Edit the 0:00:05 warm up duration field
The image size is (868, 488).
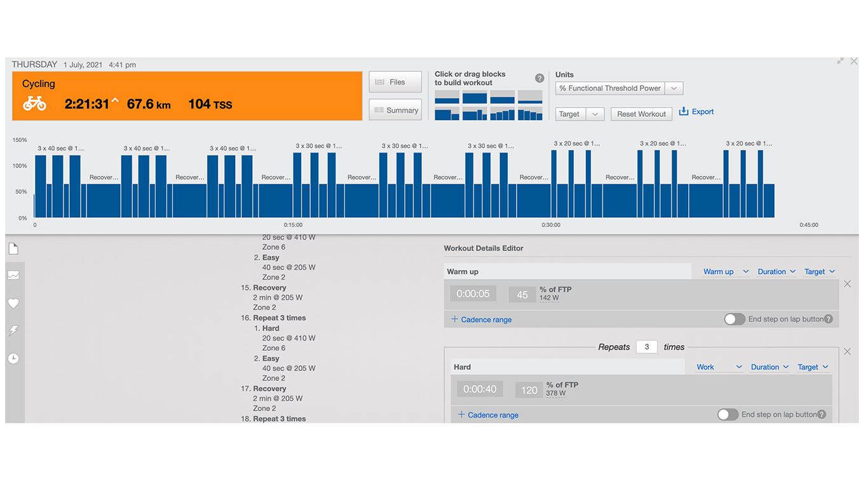[x=473, y=294]
